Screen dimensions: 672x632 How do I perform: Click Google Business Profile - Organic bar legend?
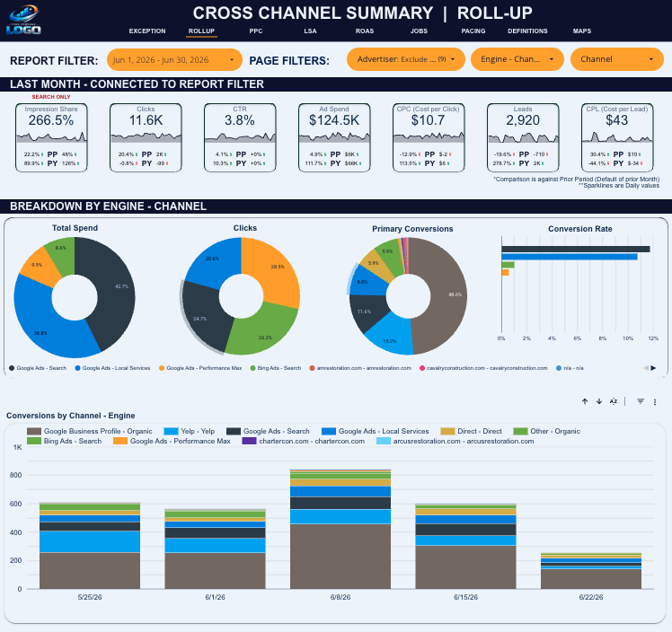coord(90,431)
